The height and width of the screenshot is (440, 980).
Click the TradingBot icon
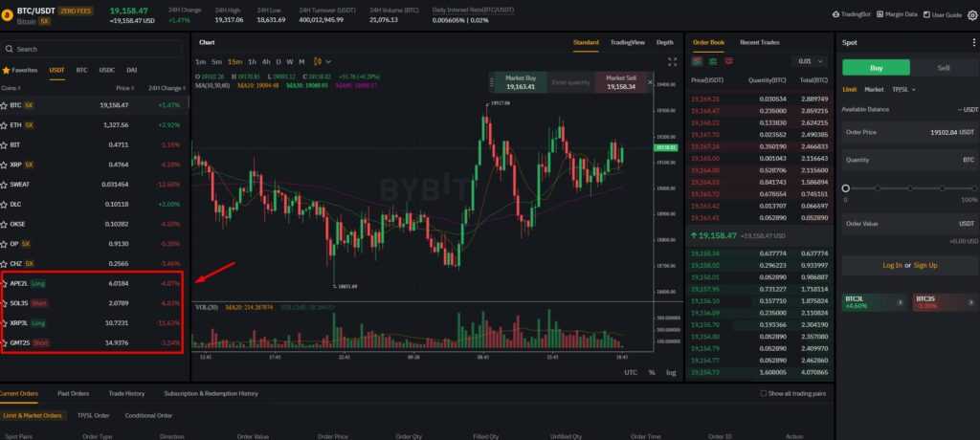pyautogui.click(x=835, y=14)
